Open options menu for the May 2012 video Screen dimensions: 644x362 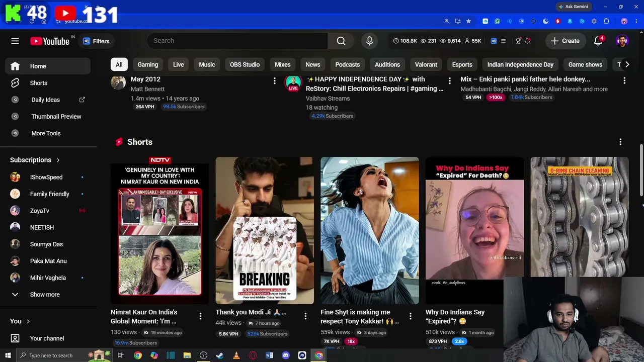coord(274,80)
